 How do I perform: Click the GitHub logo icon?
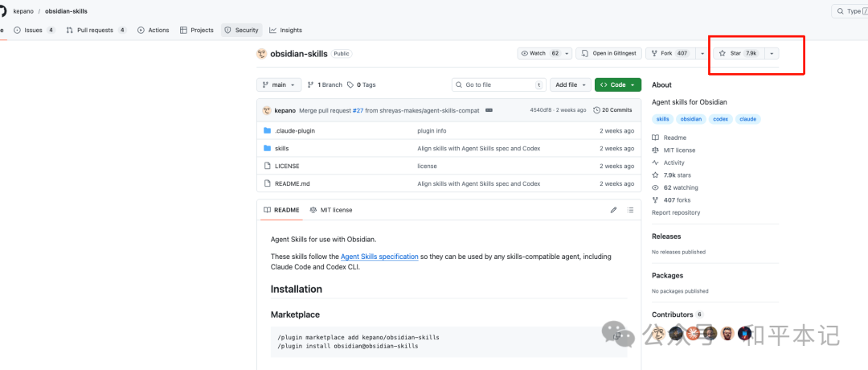[x=2, y=10]
